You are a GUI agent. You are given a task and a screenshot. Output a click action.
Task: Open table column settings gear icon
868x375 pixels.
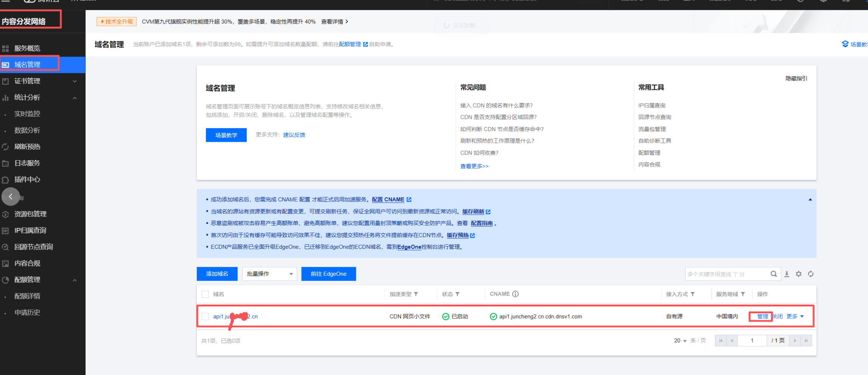(799, 274)
